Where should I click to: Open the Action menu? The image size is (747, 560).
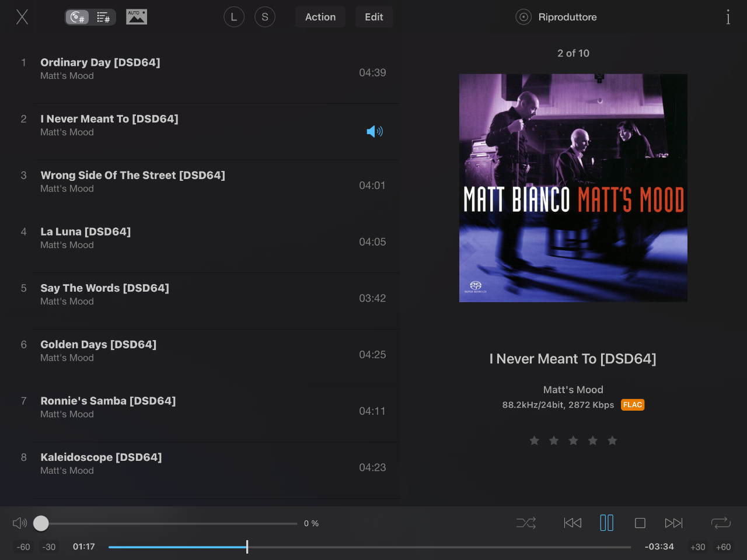tap(320, 17)
